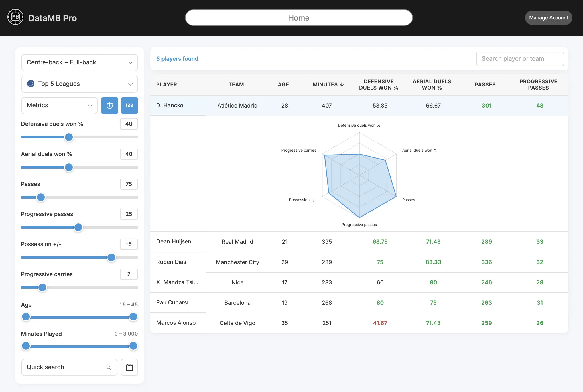The image size is (583, 392).
Task: Click the Age slider minimum handle
Action: (x=26, y=317)
